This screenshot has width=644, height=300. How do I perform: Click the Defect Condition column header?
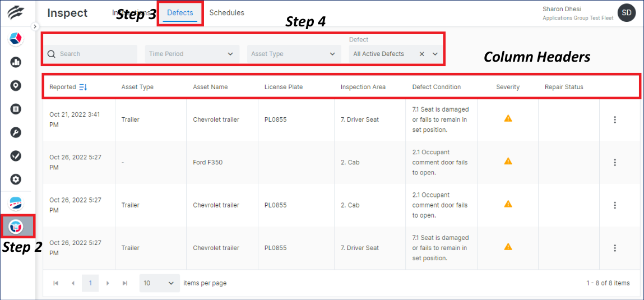point(437,87)
